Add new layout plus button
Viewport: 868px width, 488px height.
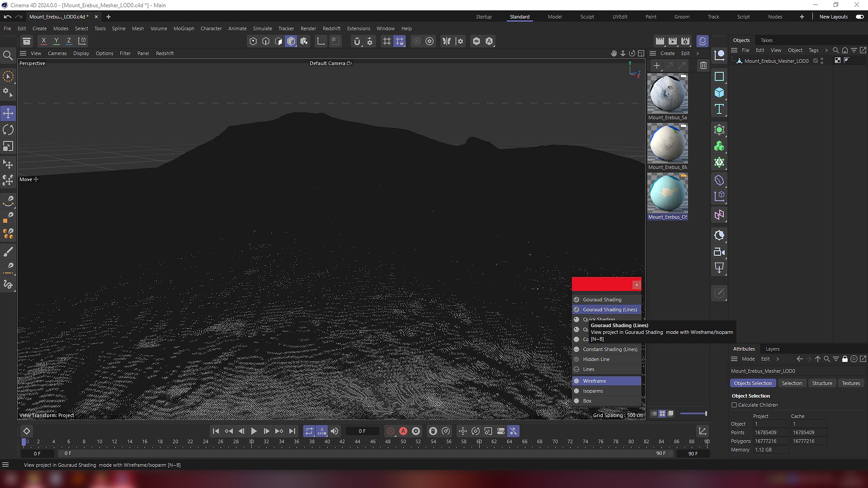point(802,17)
